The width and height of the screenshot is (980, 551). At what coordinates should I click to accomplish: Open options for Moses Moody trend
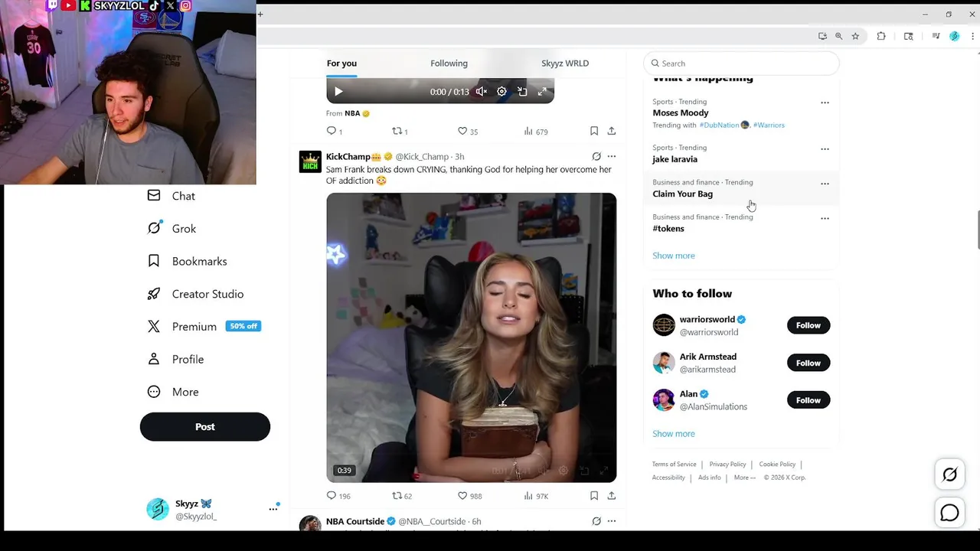click(825, 103)
